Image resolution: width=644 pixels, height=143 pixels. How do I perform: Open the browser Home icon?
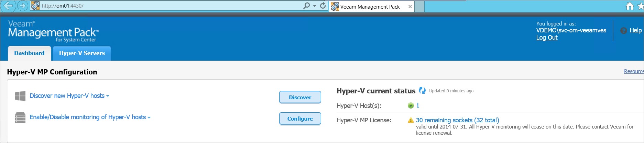(x=630, y=6)
